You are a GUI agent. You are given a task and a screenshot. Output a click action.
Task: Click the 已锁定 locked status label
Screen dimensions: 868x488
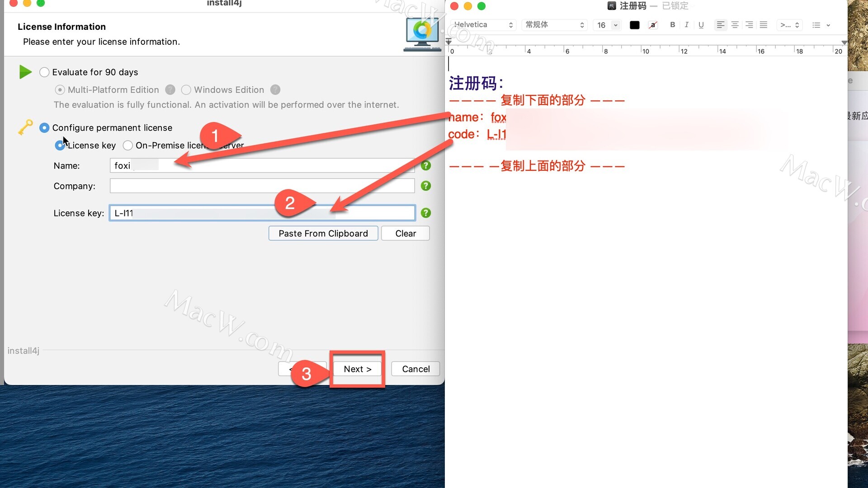click(675, 6)
